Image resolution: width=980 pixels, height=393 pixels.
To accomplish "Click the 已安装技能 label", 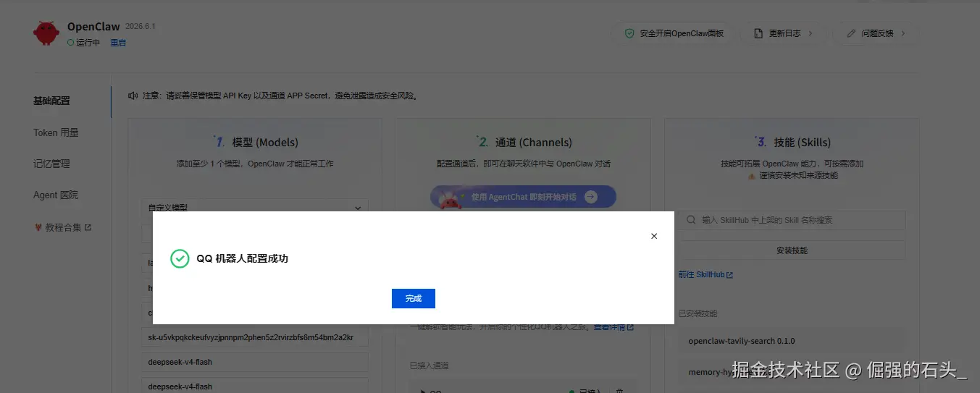I will click(698, 314).
